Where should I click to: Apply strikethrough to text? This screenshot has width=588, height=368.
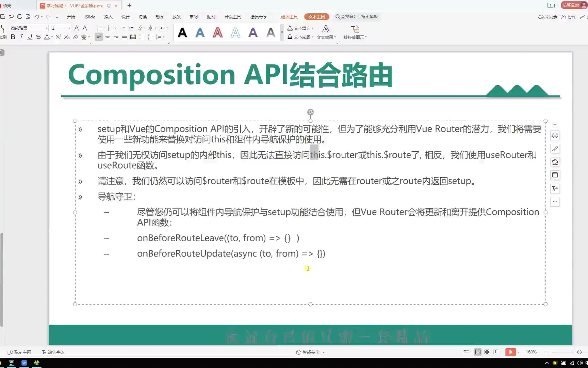[38, 37]
